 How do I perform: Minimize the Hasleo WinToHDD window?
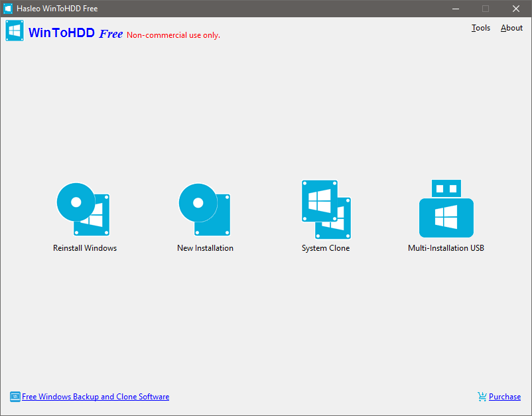click(x=456, y=9)
